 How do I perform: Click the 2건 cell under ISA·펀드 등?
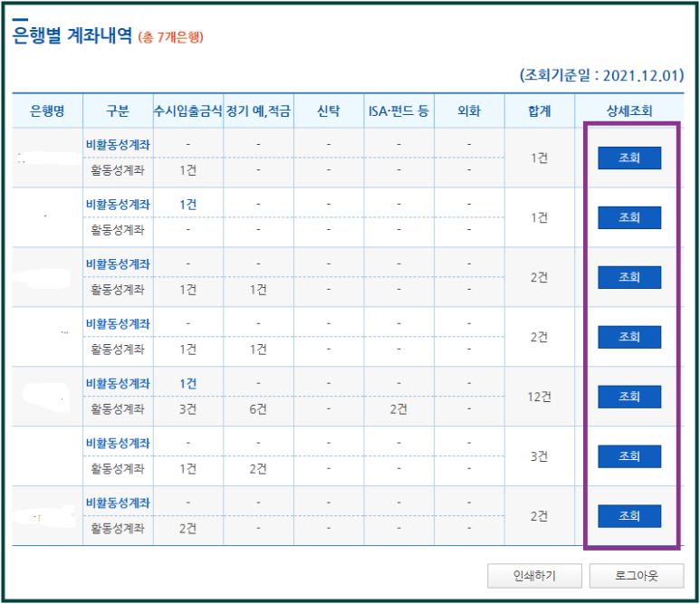(398, 409)
